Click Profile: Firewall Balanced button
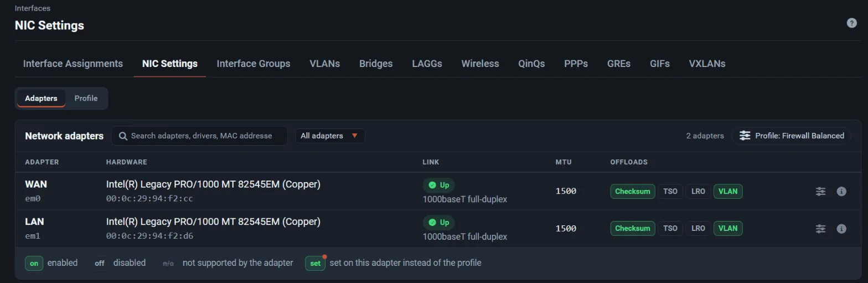 coord(791,136)
